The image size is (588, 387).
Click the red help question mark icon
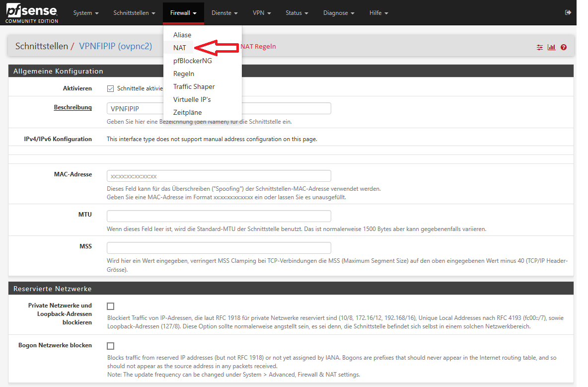(x=564, y=47)
